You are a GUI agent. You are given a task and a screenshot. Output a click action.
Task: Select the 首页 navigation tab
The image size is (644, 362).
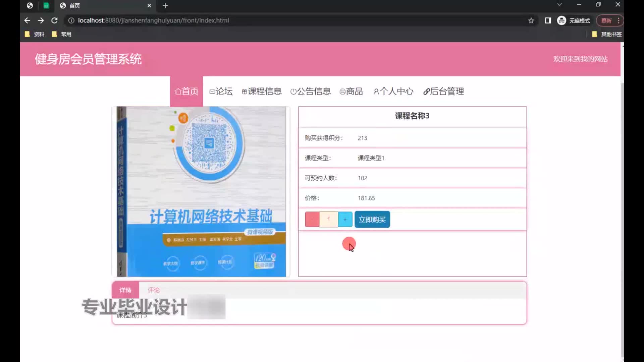click(186, 91)
